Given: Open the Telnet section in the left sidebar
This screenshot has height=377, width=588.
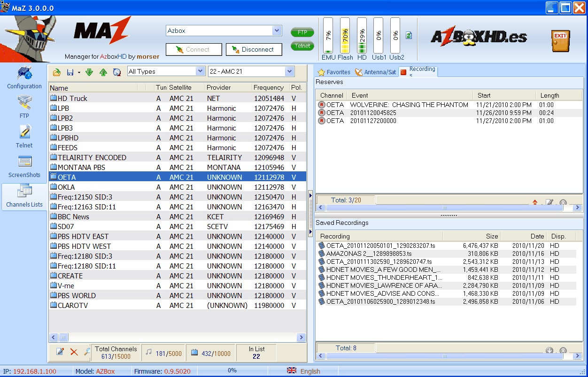Looking at the screenshot, I should coord(24,137).
